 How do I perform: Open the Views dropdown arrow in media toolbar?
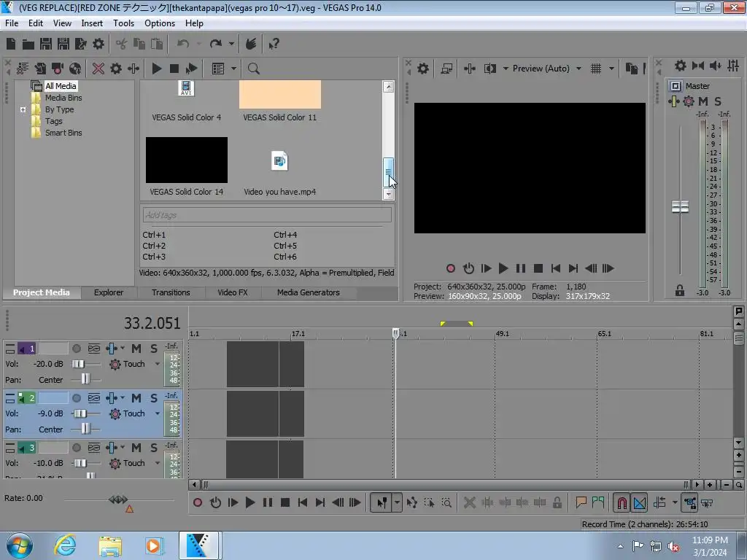pos(233,69)
